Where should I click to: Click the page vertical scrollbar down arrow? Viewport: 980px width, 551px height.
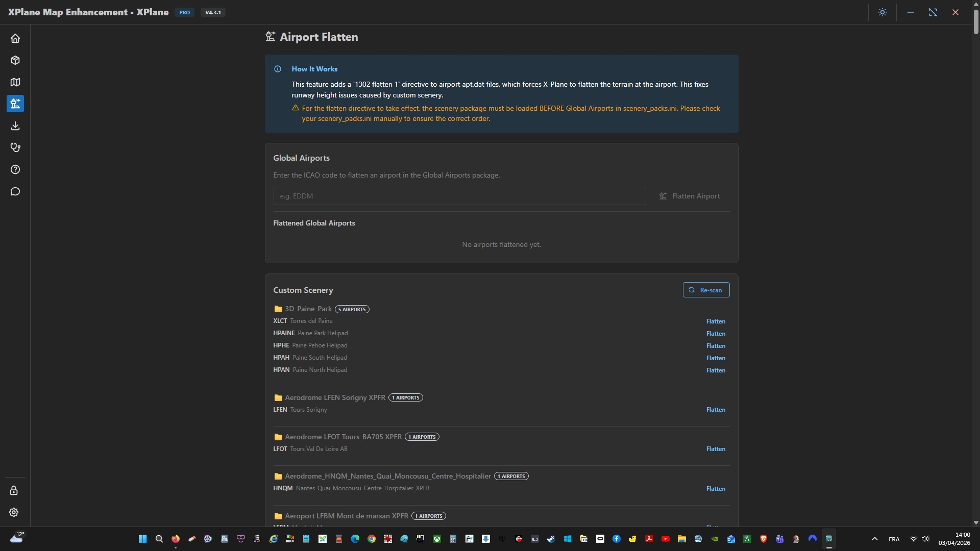pos(976,522)
